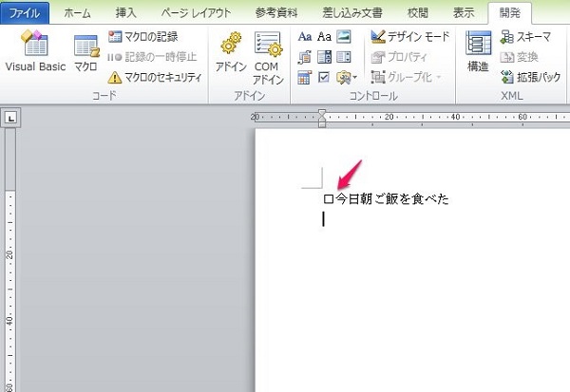Open the Visual Basic editor
The height and width of the screenshot is (392, 570).
click(35, 51)
